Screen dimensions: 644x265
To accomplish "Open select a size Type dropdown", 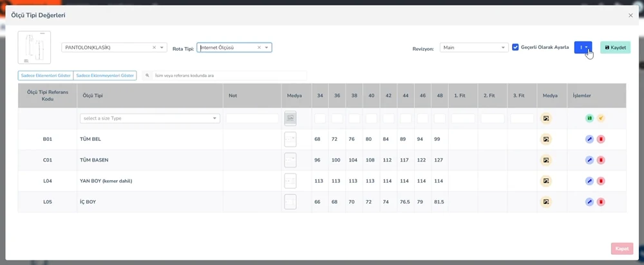I will (x=150, y=118).
